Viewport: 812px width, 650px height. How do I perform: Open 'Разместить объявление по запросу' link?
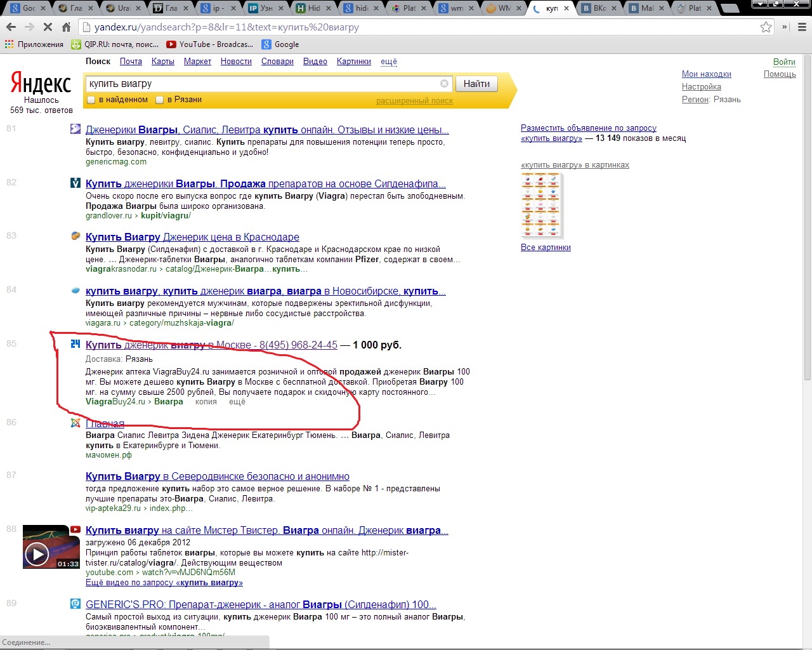(589, 128)
